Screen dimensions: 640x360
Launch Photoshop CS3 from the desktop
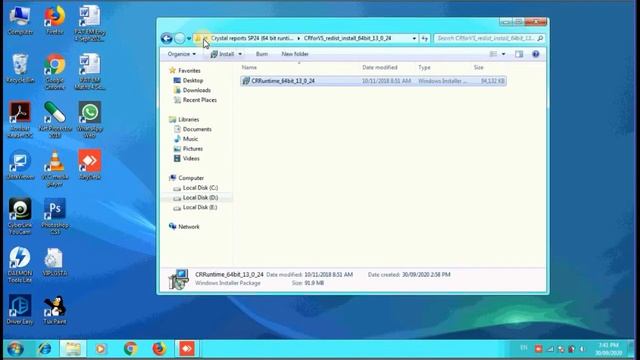55,216
